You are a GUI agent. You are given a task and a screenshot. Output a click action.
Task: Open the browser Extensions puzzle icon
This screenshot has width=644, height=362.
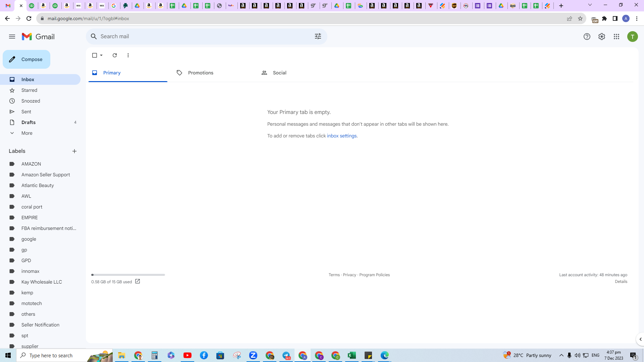tap(604, 18)
